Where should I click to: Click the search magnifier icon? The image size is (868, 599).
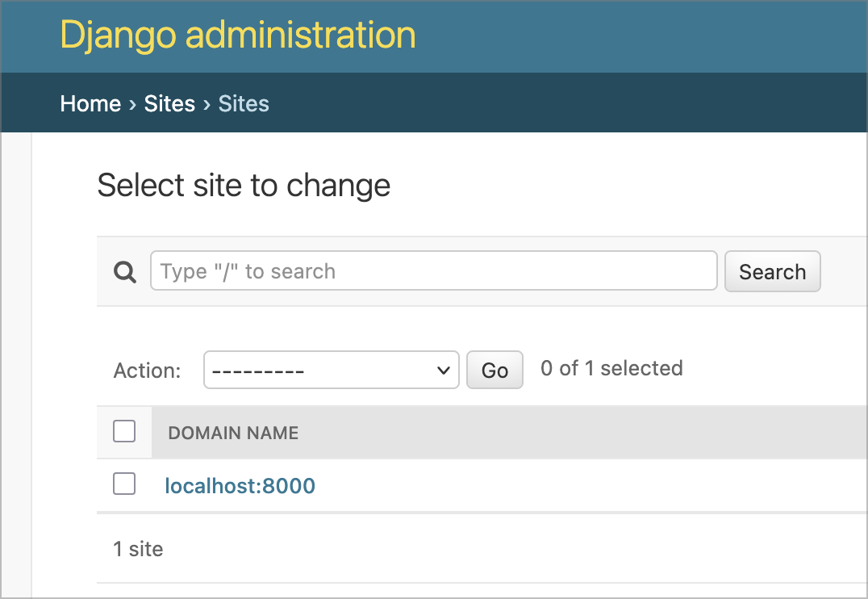(124, 271)
